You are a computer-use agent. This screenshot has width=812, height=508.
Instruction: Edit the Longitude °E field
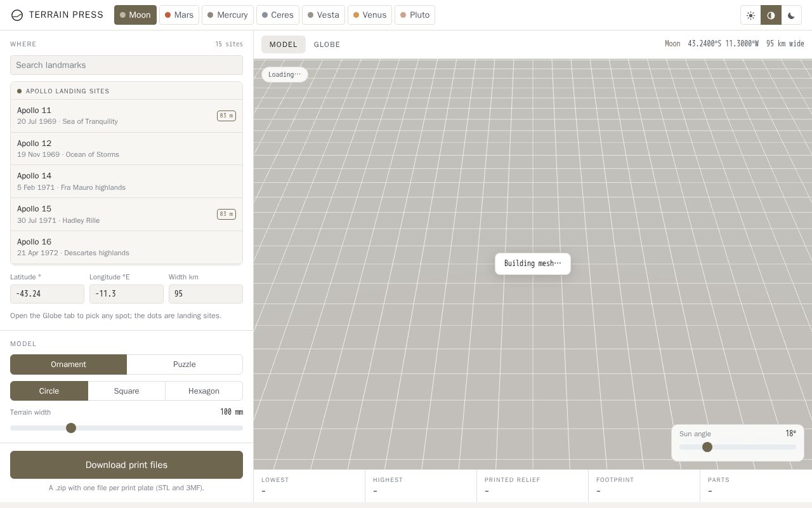click(x=126, y=294)
